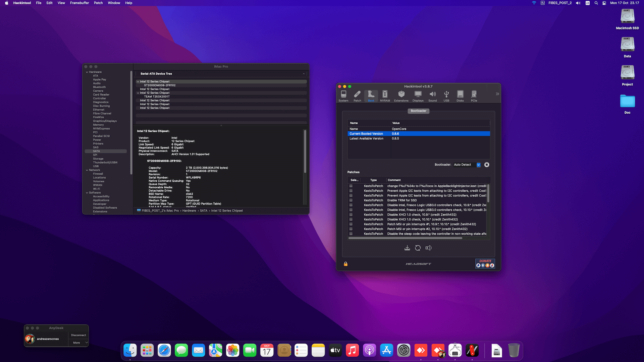Screen dimensions: 644x362
Task: Launch Safari from the Dock
Action: tap(164, 351)
